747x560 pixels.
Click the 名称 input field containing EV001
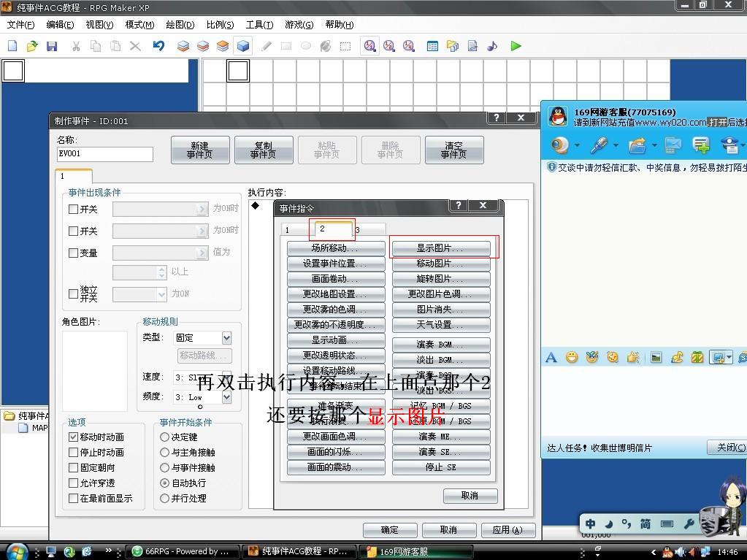(x=105, y=154)
